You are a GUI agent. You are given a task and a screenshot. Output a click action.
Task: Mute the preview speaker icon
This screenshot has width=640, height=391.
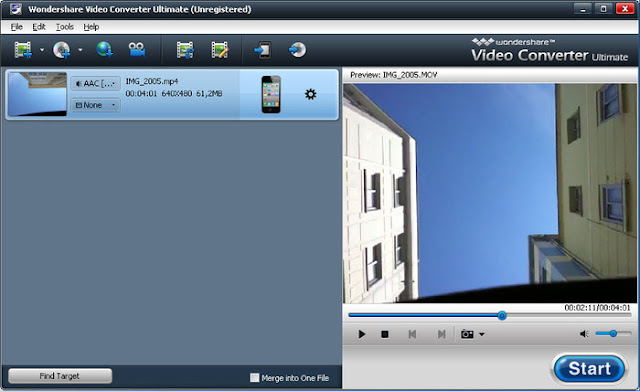pyautogui.click(x=584, y=334)
